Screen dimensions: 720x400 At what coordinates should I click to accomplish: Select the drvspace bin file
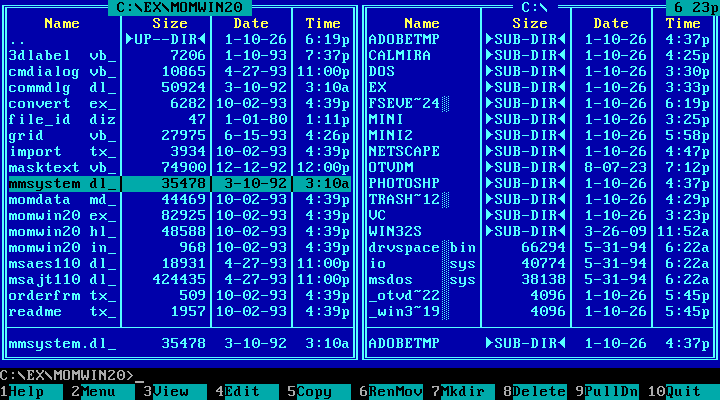tap(420, 247)
